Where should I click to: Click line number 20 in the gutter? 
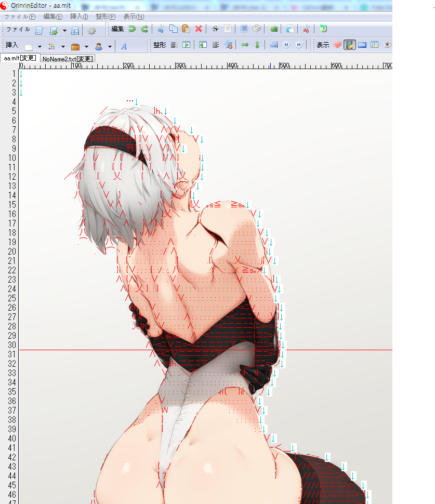pyautogui.click(x=12, y=251)
